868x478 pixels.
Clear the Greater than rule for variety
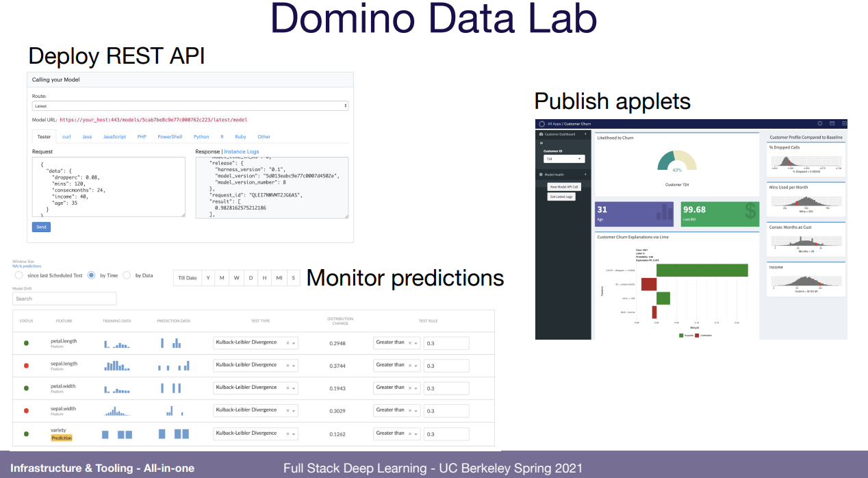click(409, 433)
